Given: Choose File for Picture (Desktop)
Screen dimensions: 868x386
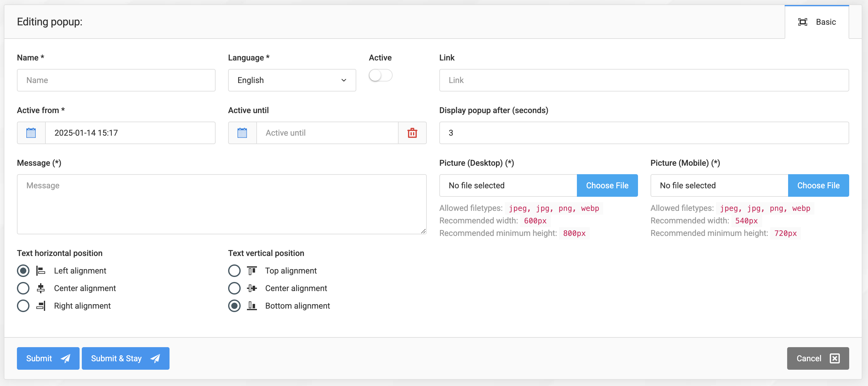Looking at the screenshot, I should click(x=607, y=185).
